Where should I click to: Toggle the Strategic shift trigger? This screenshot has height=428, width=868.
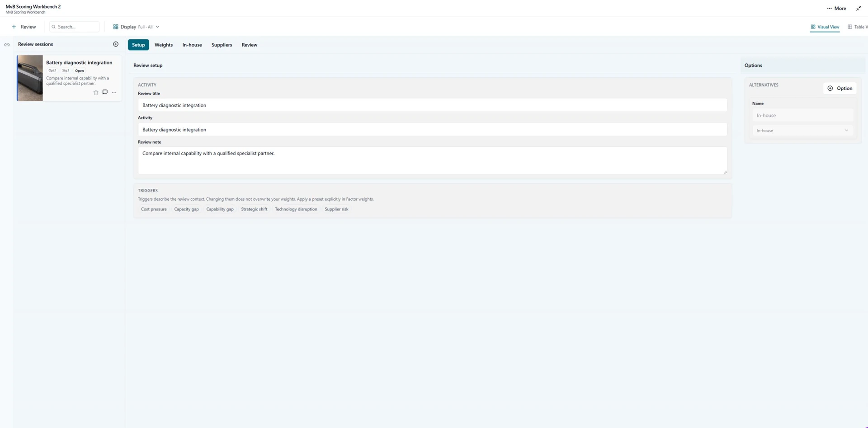(254, 209)
